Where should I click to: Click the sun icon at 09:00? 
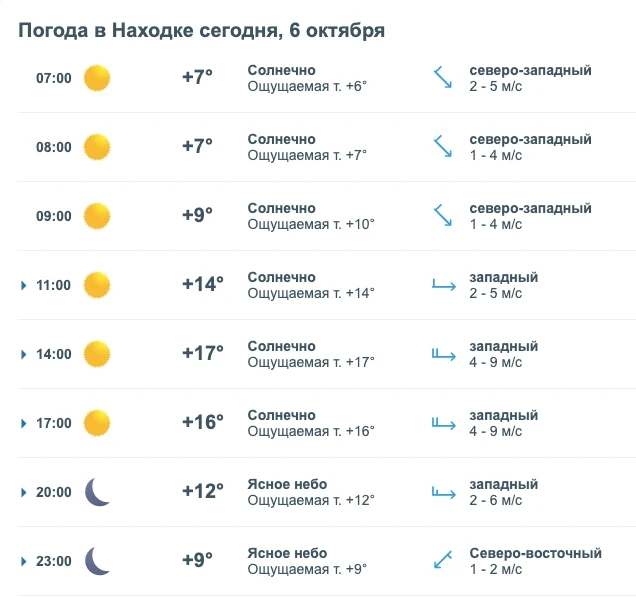(97, 216)
